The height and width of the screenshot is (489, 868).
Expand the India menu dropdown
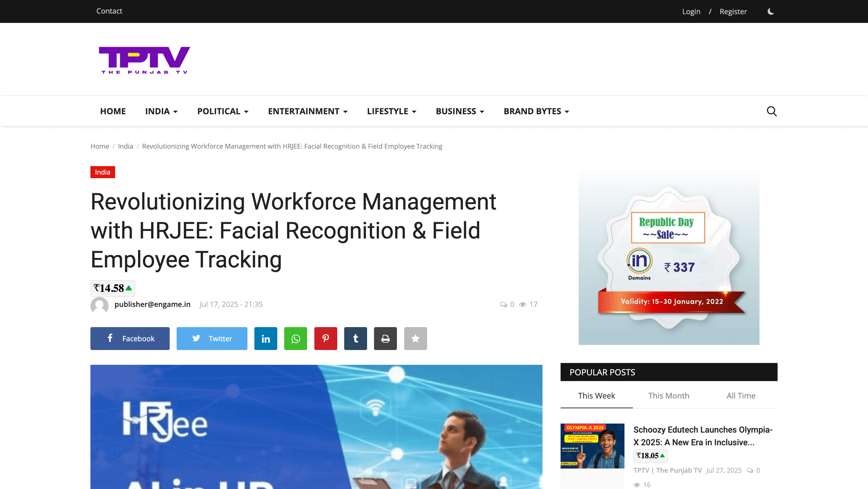[x=161, y=111]
